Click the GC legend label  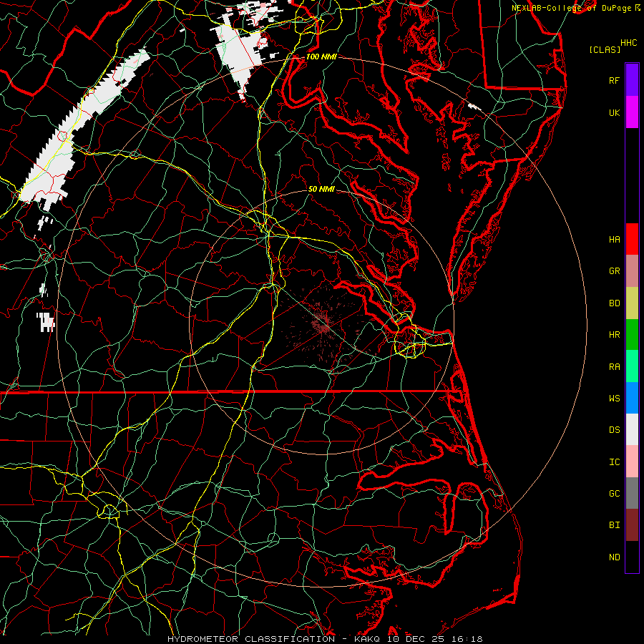pos(615,493)
